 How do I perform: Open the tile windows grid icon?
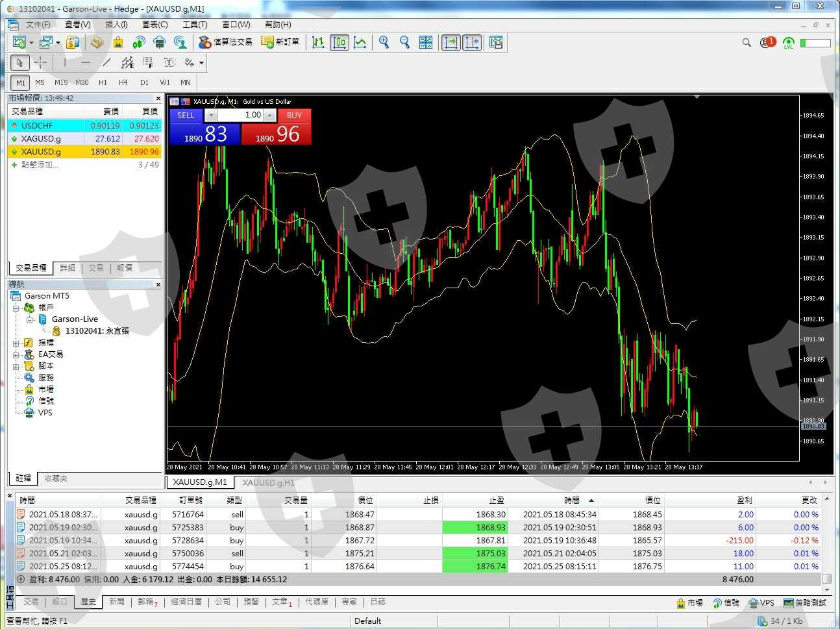pos(426,43)
